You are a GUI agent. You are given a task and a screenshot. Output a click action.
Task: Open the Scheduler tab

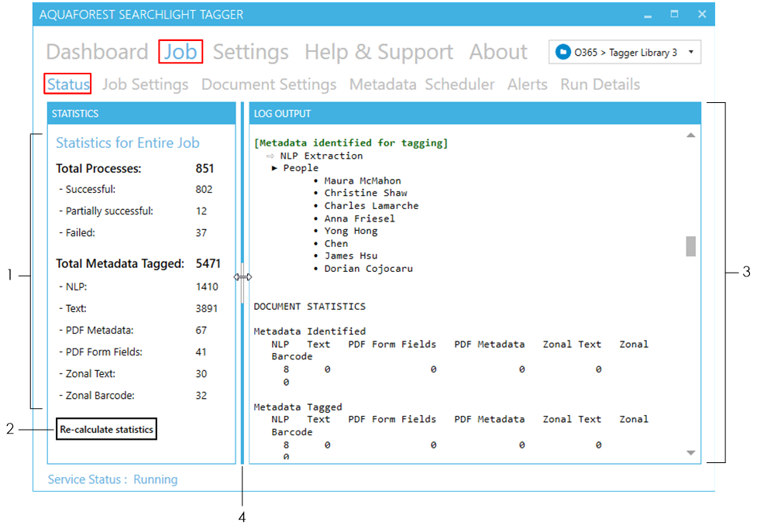tap(459, 84)
